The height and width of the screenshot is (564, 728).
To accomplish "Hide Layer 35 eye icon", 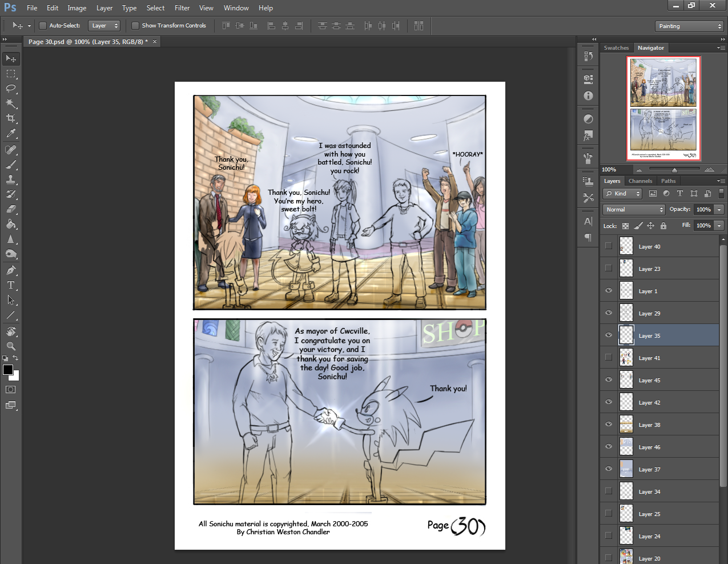I will coord(609,335).
